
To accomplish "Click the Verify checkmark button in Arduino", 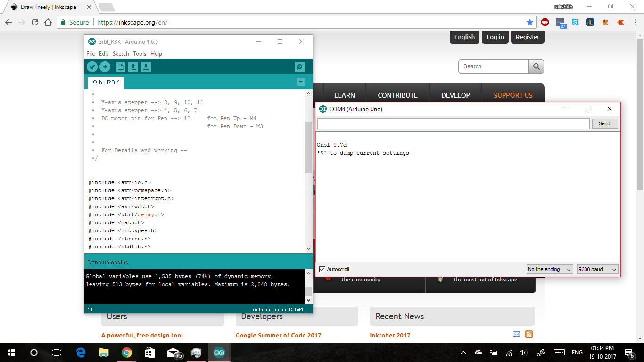I will pyautogui.click(x=92, y=67).
